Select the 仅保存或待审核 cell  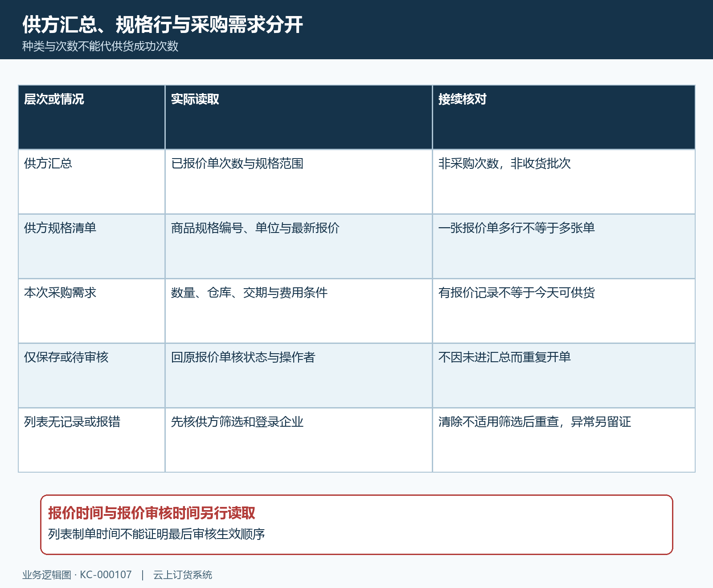[x=91, y=376]
